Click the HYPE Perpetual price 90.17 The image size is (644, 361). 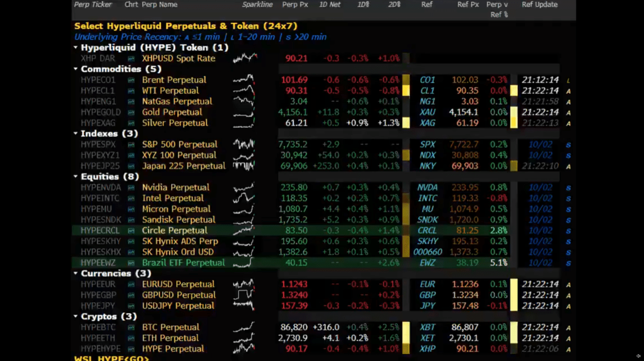coord(296,349)
